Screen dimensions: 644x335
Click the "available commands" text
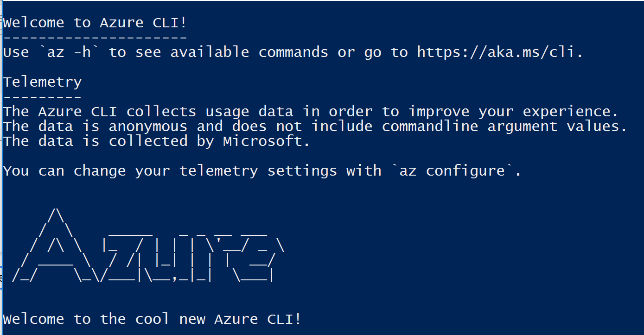click(249, 52)
